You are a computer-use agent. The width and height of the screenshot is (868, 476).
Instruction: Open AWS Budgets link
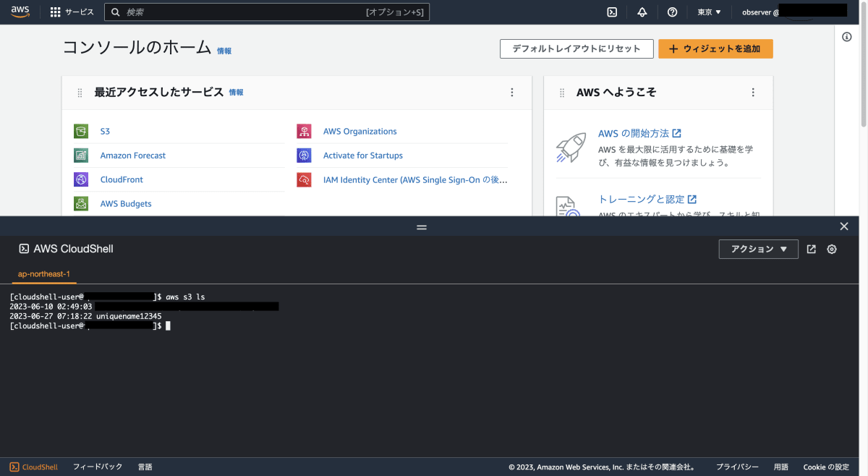tap(126, 204)
